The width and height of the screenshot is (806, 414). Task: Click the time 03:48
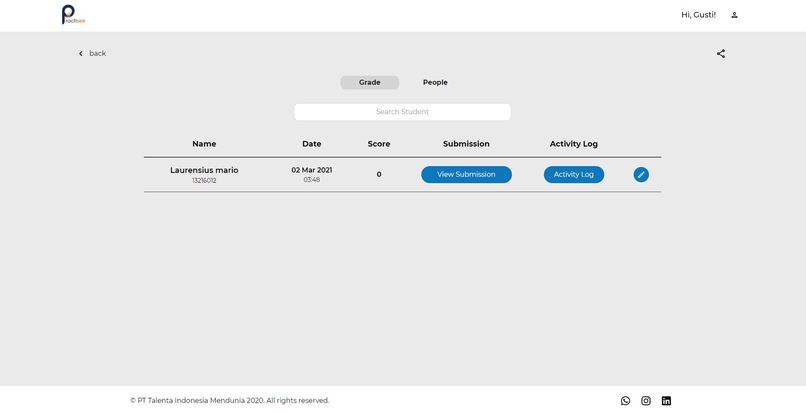click(x=312, y=179)
